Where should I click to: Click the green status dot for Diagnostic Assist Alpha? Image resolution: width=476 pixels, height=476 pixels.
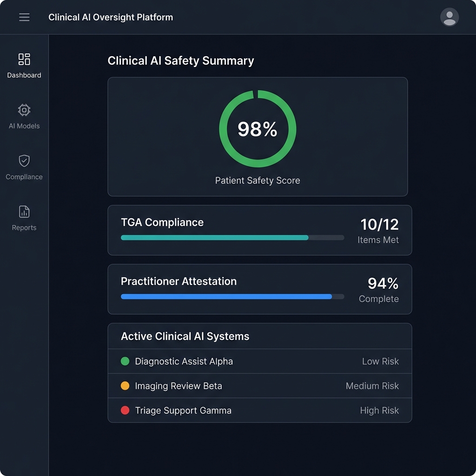pos(125,361)
